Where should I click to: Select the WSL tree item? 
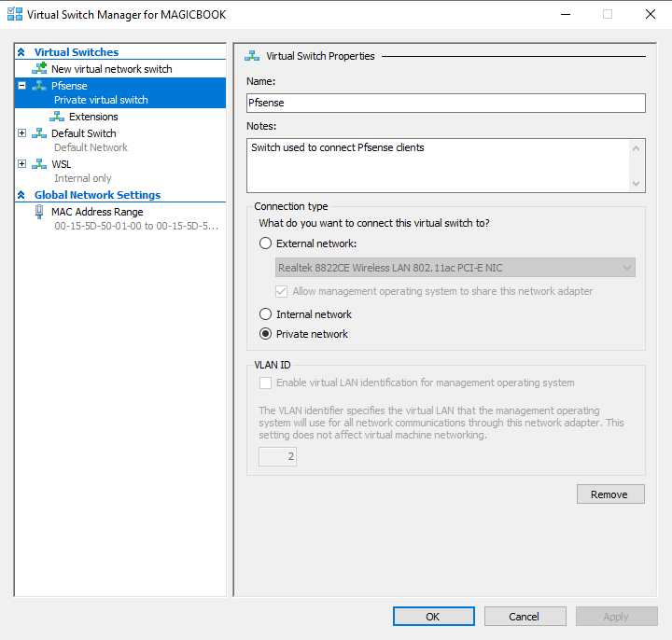[62, 164]
